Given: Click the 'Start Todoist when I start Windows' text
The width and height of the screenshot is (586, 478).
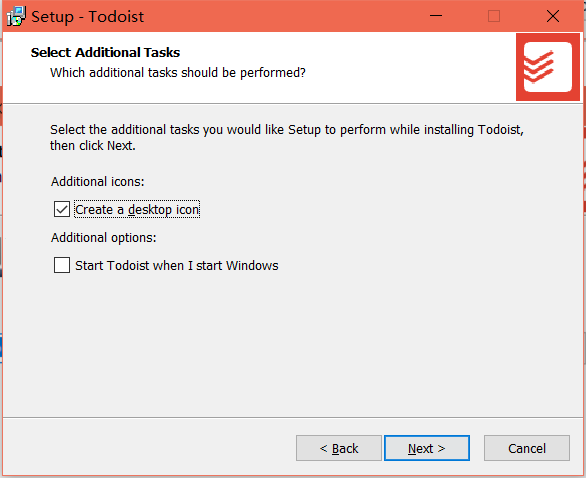Looking at the screenshot, I should (x=177, y=265).
